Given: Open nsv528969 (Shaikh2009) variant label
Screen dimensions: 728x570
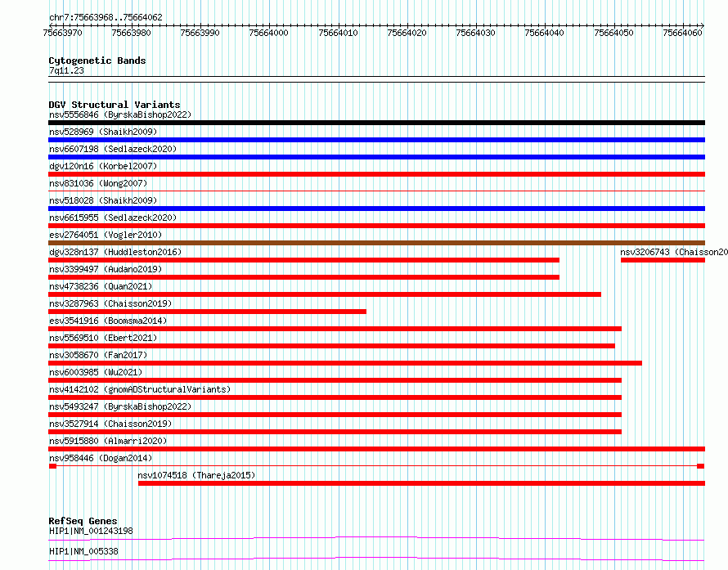Looking at the screenshot, I should 103,132.
